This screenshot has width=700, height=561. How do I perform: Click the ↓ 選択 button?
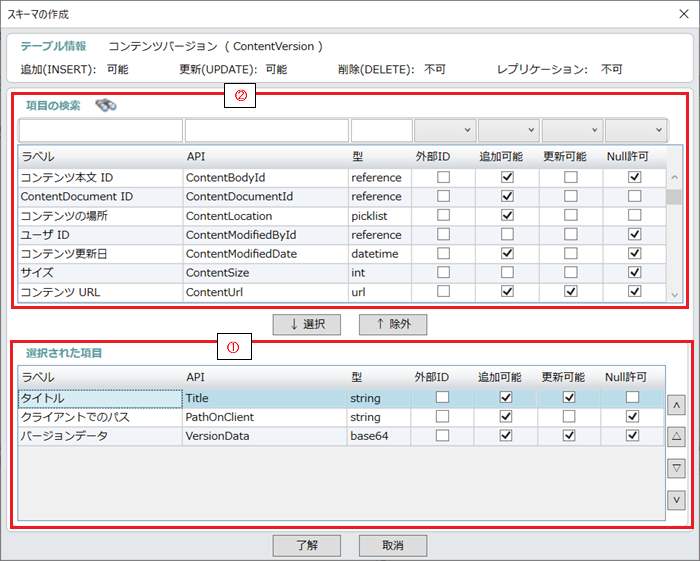pos(307,324)
